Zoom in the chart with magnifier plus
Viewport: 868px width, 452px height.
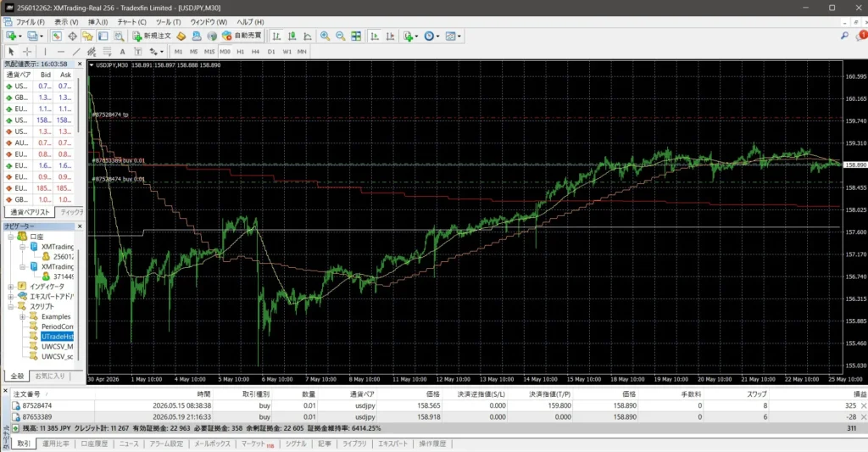pos(325,36)
